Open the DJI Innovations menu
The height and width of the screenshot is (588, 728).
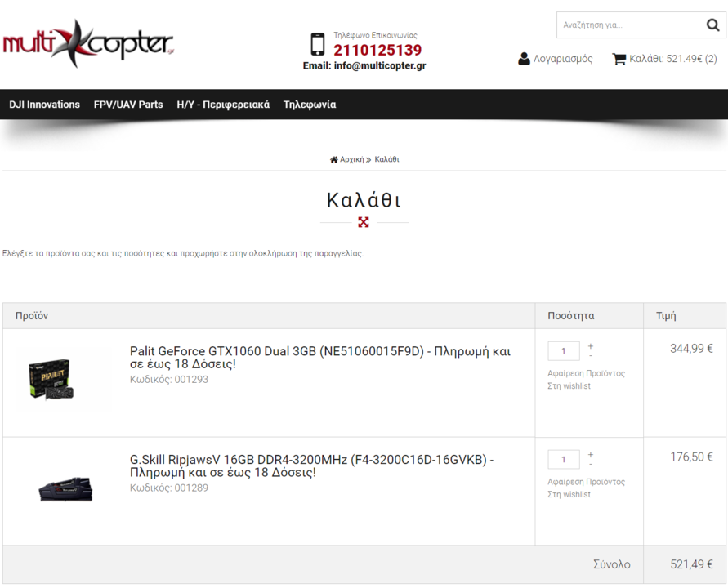tap(45, 105)
